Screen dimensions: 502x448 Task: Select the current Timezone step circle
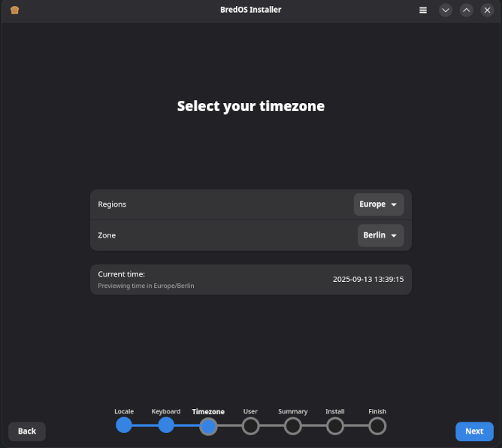point(208,426)
